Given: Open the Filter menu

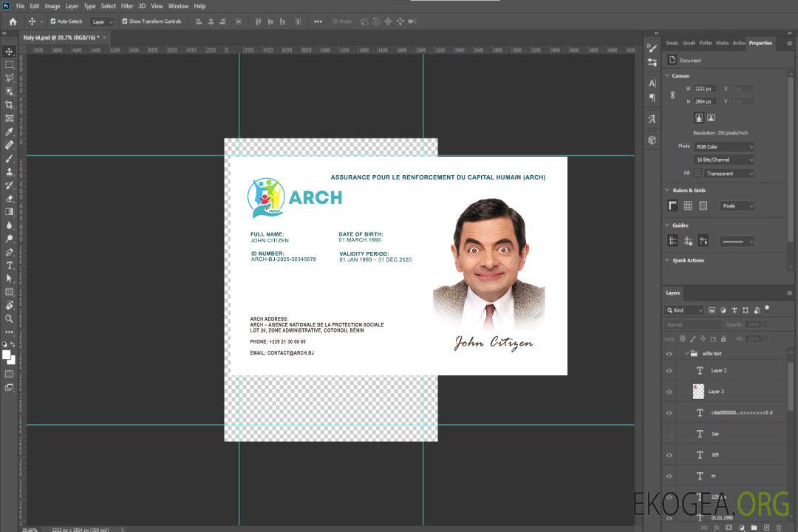Looking at the screenshot, I should coord(127,6).
